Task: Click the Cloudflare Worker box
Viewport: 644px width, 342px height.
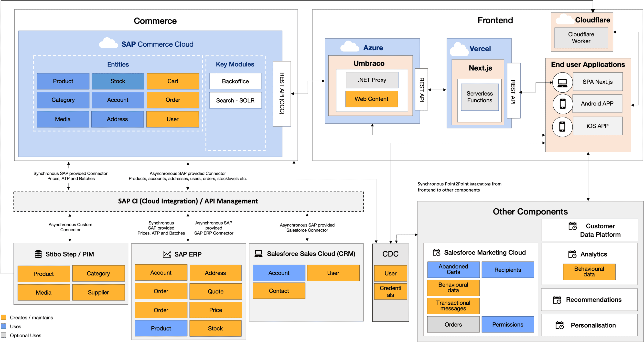Action: (581, 38)
